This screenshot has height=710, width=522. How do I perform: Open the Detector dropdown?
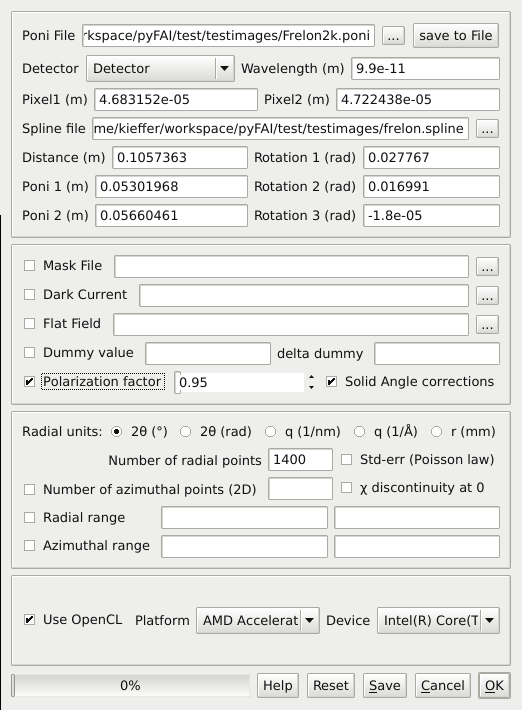[160, 68]
